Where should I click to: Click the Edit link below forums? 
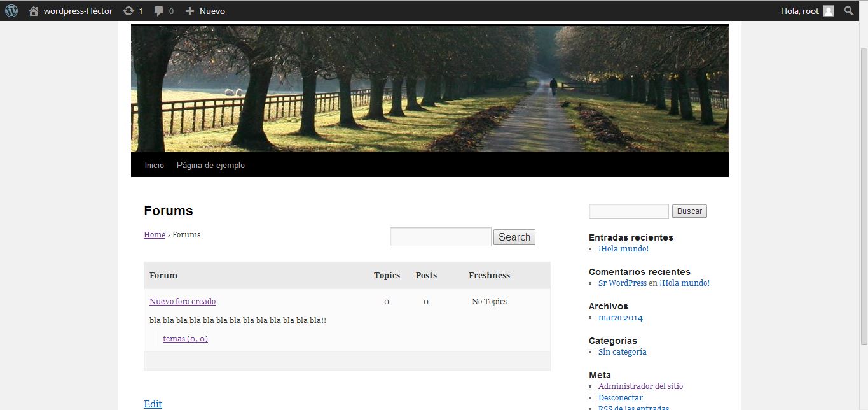tap(153, 404)
